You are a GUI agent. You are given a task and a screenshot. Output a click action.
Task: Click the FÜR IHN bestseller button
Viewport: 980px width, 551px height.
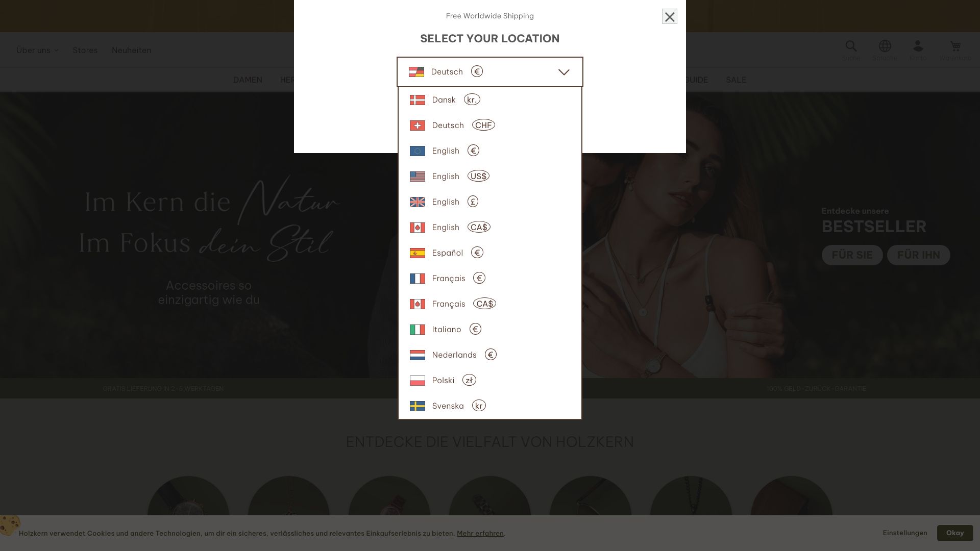(918, 255)
